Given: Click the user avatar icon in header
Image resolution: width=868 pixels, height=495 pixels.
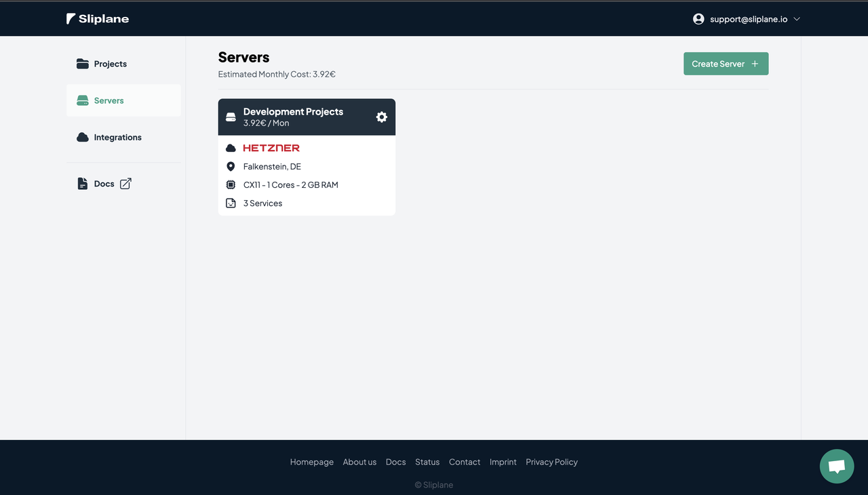Looking at the screenshot, I should click(x=698, y=19).
